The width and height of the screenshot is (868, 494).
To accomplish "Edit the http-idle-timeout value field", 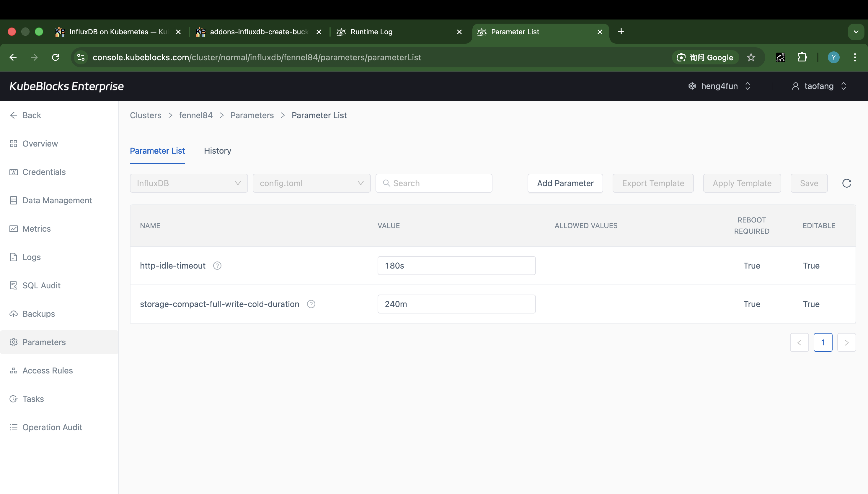I will point(456,266).
